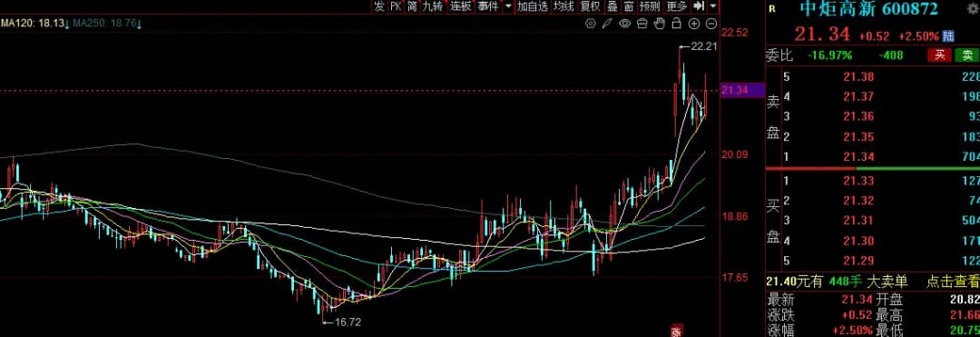Image resolution: width=980 pixels, height=337 pixels.
Task: Expand dropdown arrow at toolbar far right
Action: [713, 6]
